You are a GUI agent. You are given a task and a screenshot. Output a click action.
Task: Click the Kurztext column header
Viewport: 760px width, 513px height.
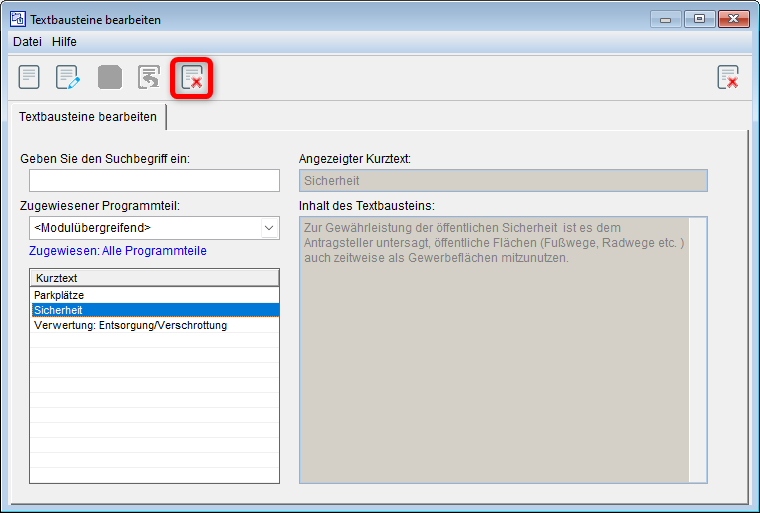154,277
